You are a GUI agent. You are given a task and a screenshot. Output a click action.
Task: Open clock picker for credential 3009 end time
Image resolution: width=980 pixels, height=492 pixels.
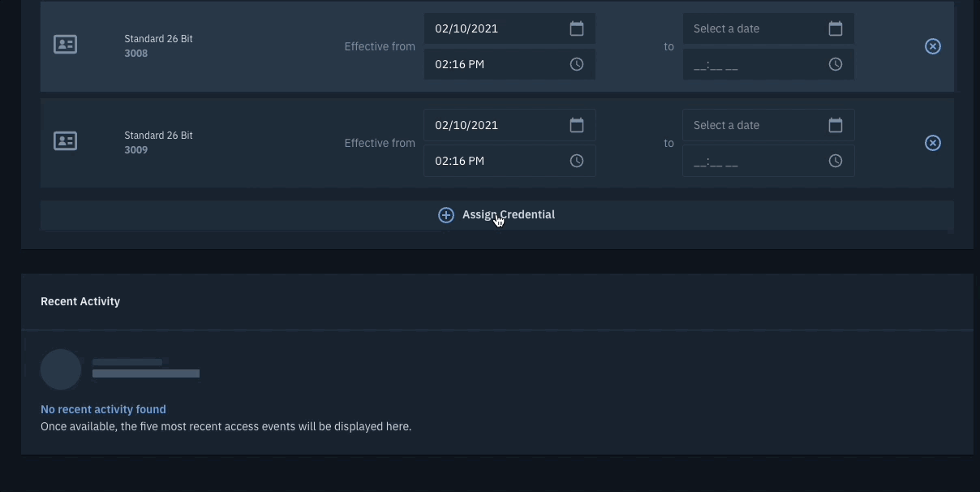click(x=836, y=161)
